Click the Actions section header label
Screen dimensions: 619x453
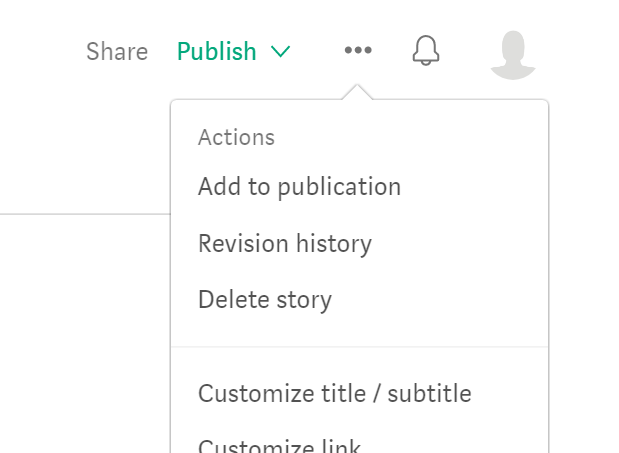tap(236, 137)
